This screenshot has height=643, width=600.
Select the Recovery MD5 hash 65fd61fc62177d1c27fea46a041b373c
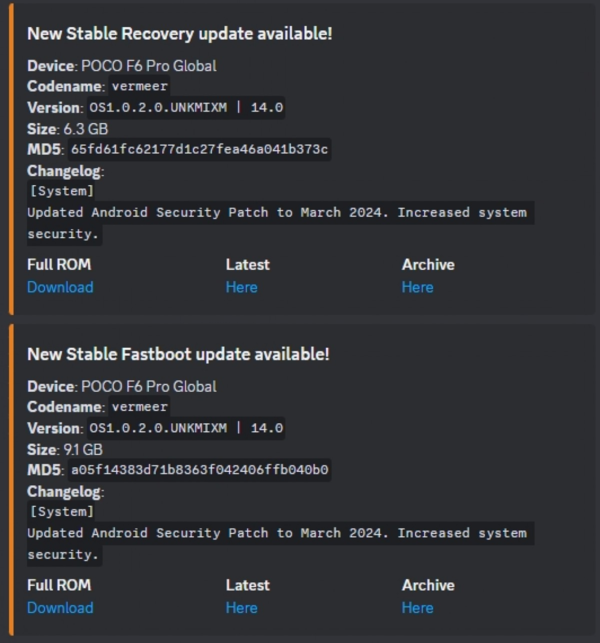click(x=199, y=150)
